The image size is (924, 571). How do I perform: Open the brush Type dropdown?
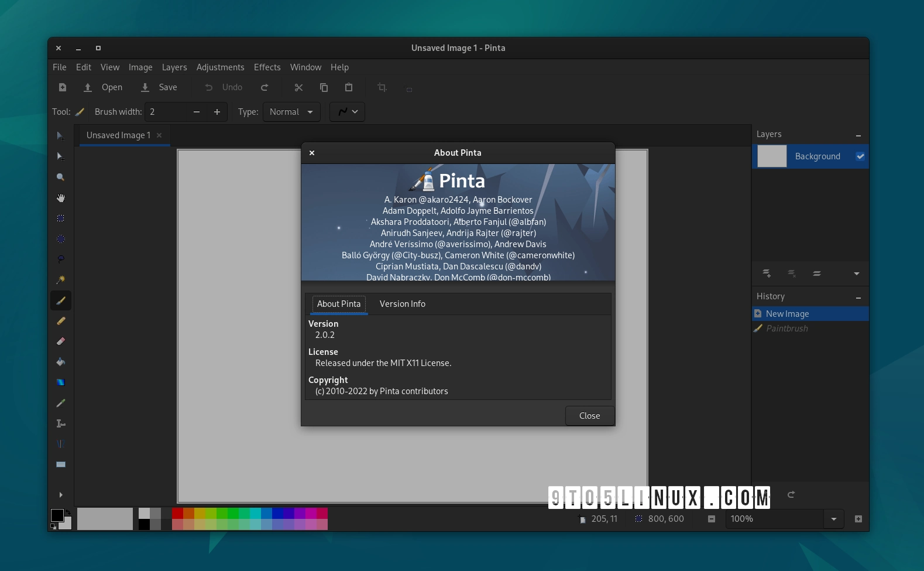coord(291,112)
